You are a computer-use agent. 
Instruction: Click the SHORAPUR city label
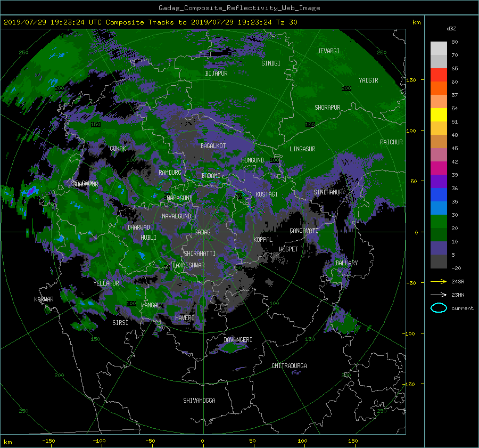coord(327,108)
